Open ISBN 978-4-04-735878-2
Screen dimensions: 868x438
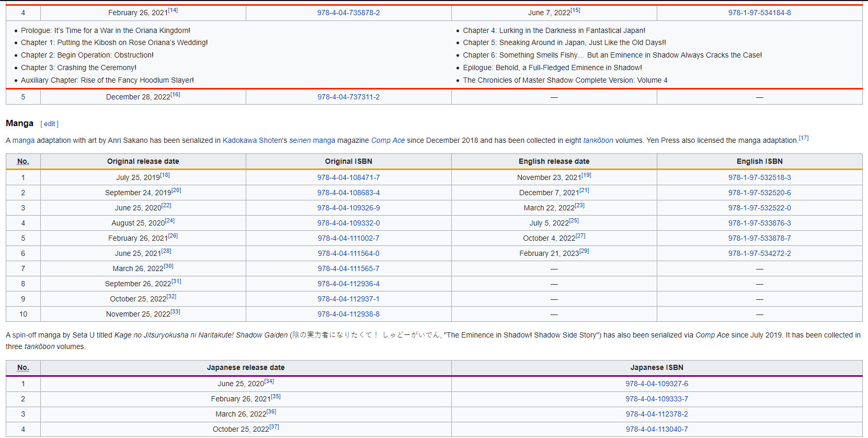click(348, 13)
